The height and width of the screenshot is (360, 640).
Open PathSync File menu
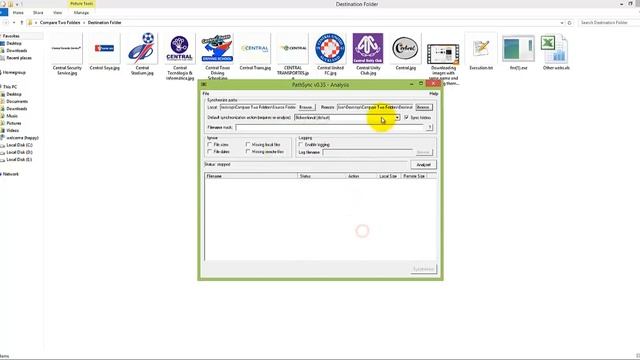(206, 94)
